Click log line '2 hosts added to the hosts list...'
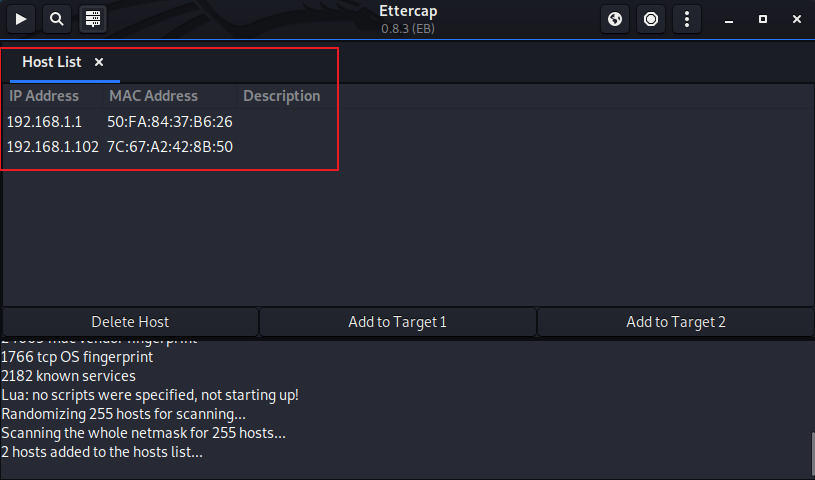815x480 pixels. (x=102, y=452)
